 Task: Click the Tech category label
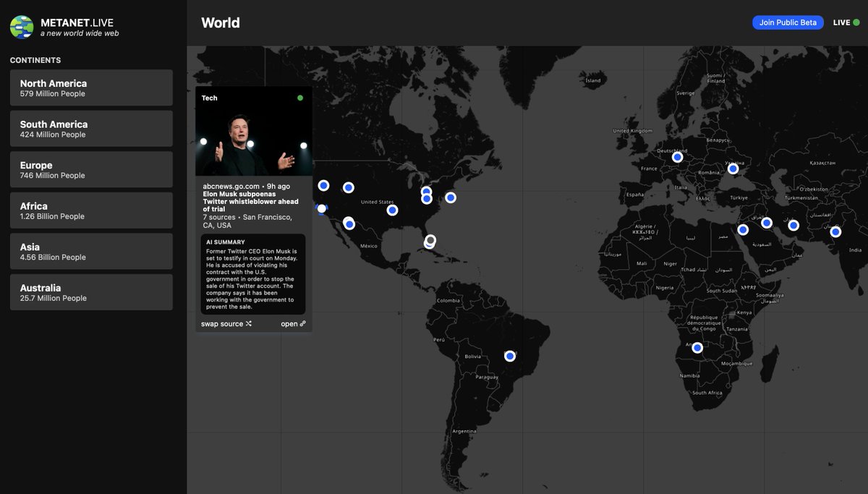[209, 98]
